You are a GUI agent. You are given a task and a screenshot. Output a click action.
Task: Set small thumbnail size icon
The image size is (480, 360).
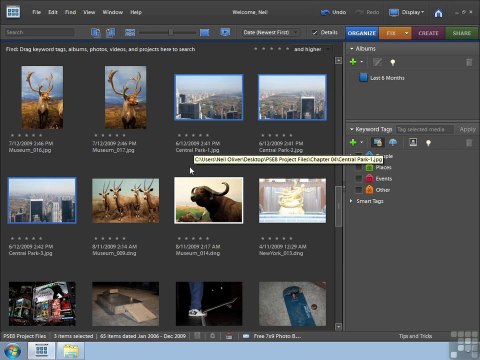click(130, 32)
